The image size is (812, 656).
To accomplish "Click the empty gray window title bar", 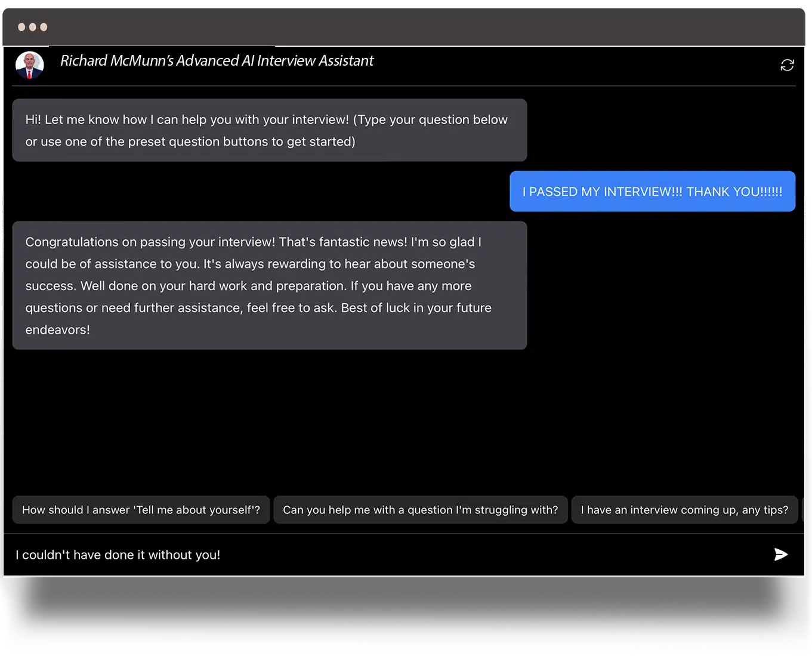I will (x=418, y=26).
